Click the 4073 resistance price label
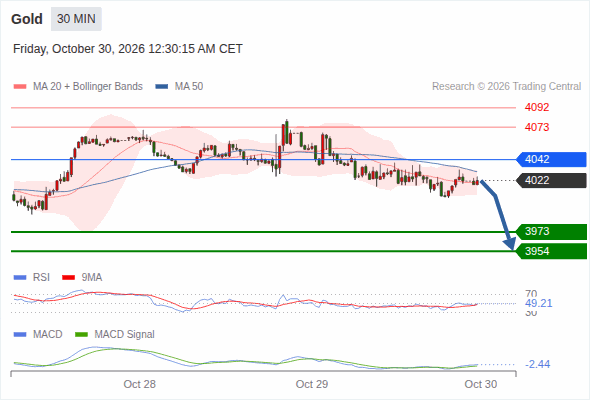 (537, 127)
